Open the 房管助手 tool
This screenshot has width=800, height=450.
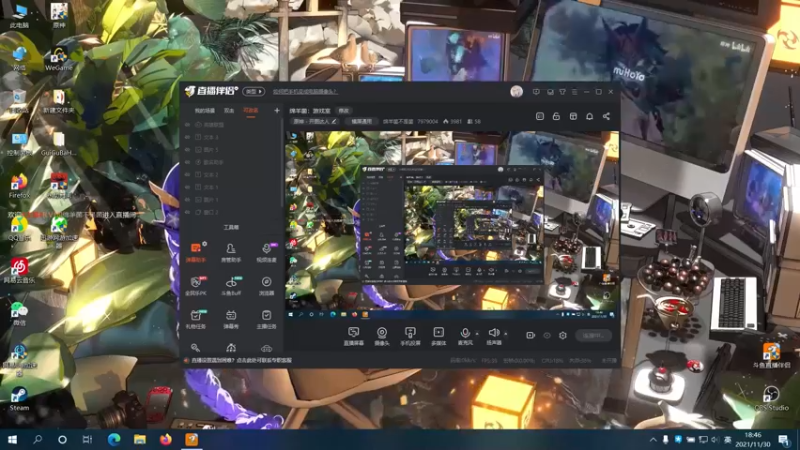point(231,252)
